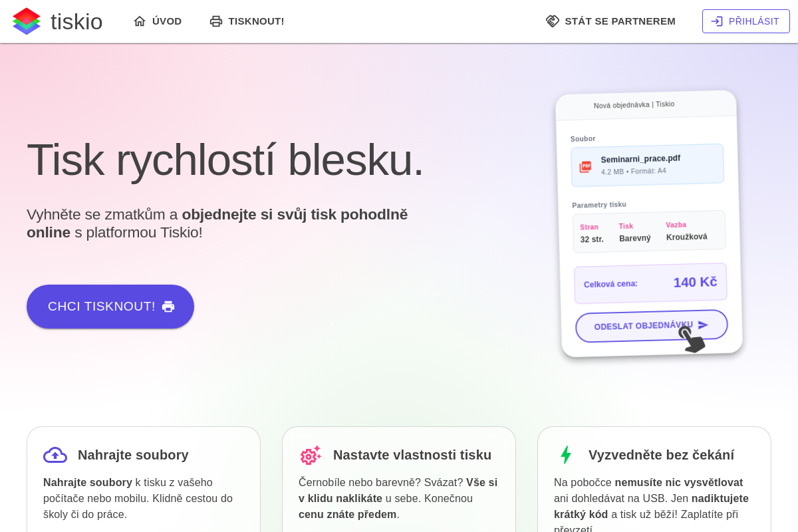This screenshot has width=798, height=532.
Task: Click the CHCI TISKNOUT! button
Action: pos(110,307)
